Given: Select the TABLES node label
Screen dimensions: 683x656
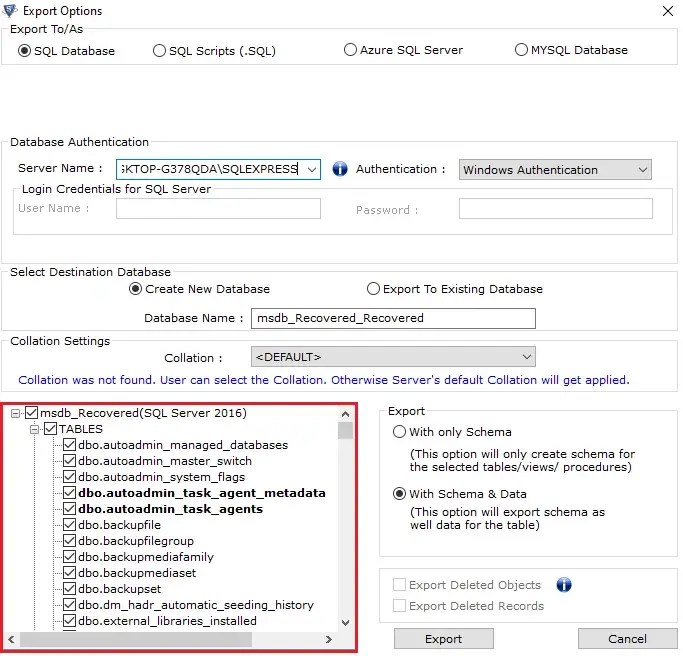Looking at the screenshot, I should (x=81, y=429).
